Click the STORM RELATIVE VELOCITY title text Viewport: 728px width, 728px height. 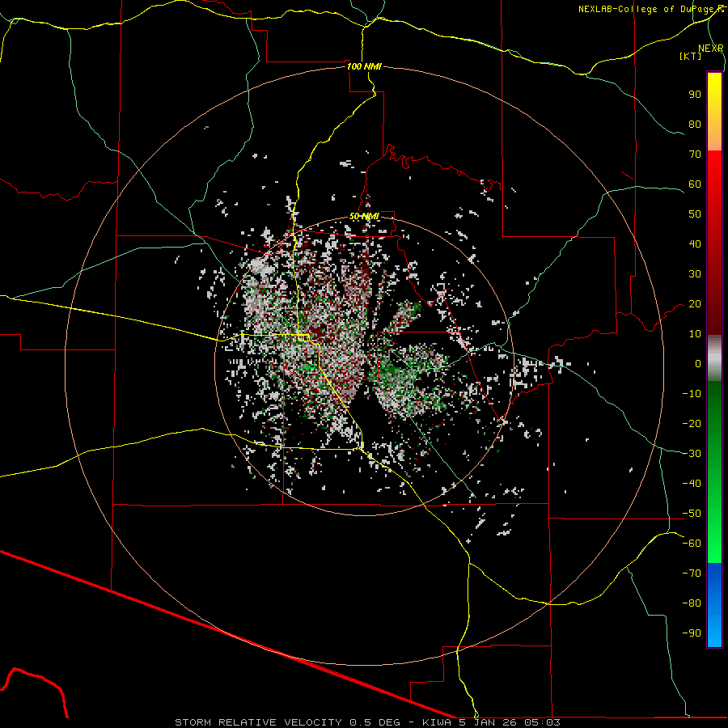coord(258,722)
